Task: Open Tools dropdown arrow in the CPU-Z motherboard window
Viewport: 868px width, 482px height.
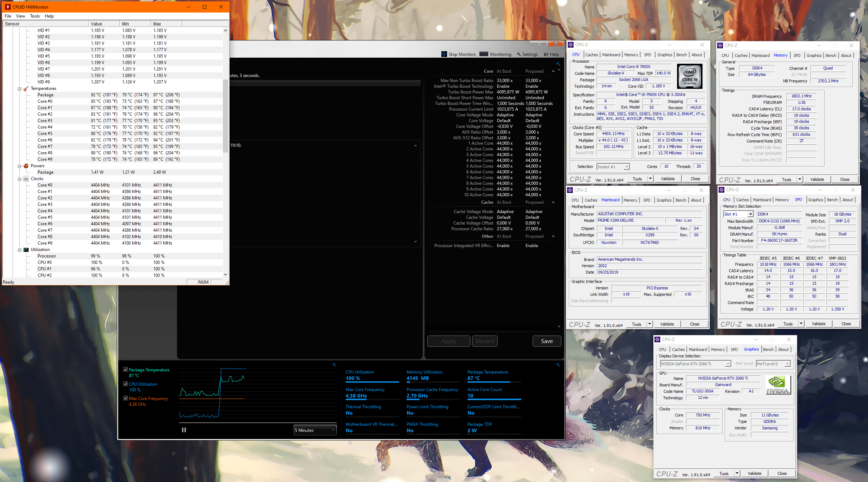Action: point(649,324)
